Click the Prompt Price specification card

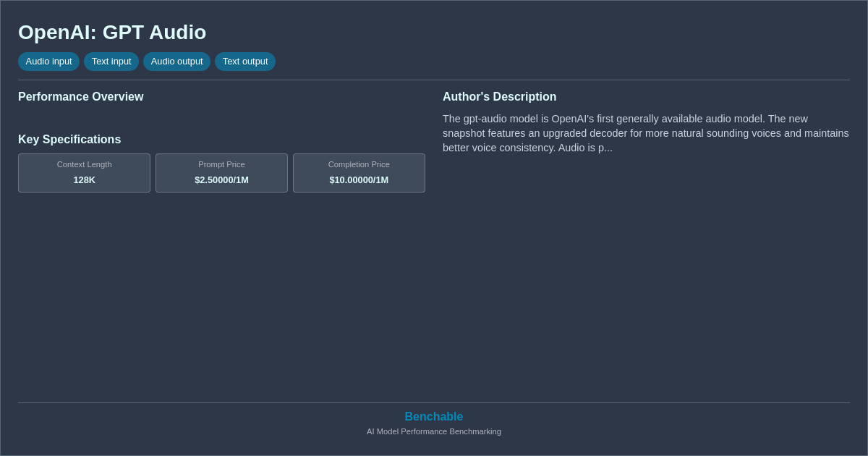(x=221, y=173)
